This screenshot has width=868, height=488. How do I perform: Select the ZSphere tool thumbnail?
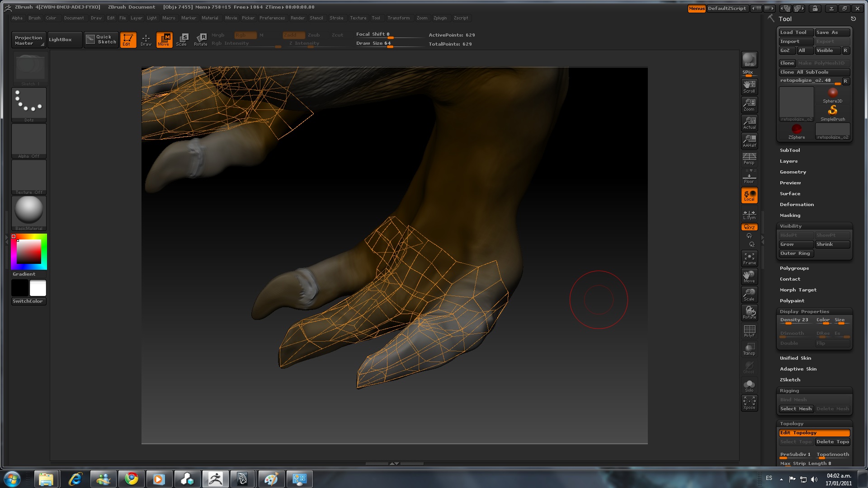coord(796,131)
